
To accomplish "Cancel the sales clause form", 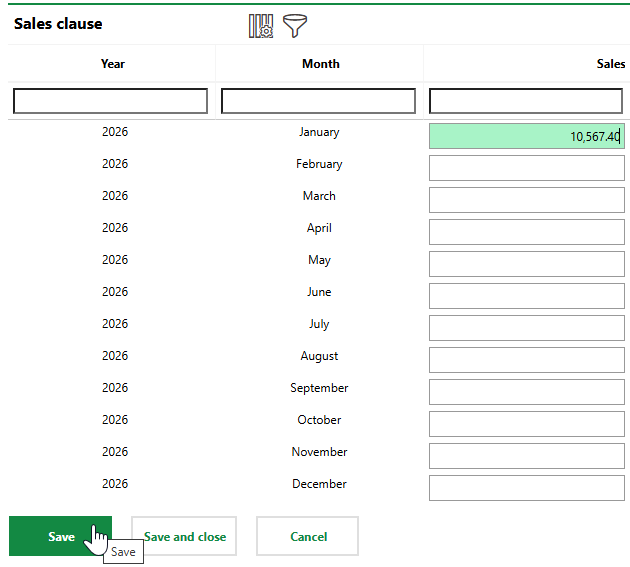I will [x=308, y=537].
